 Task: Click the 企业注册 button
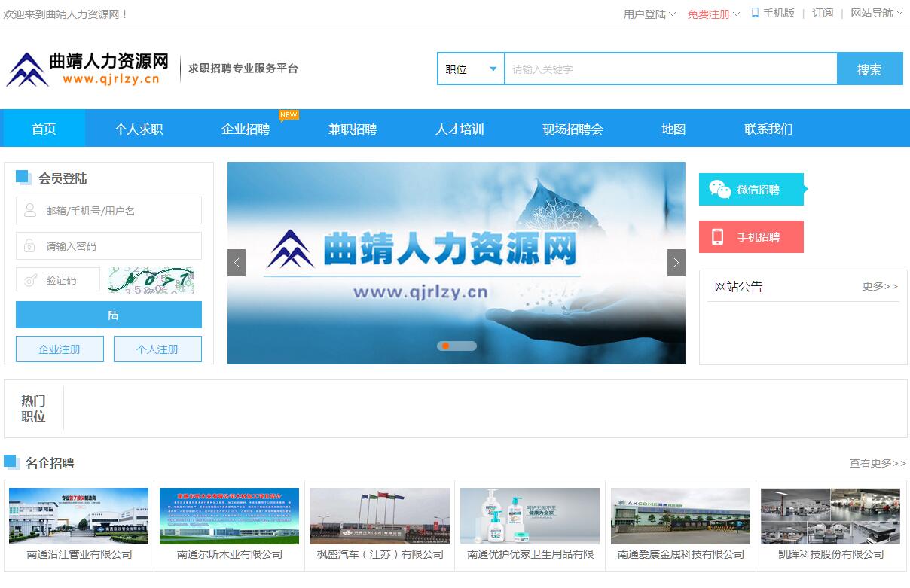60,349
